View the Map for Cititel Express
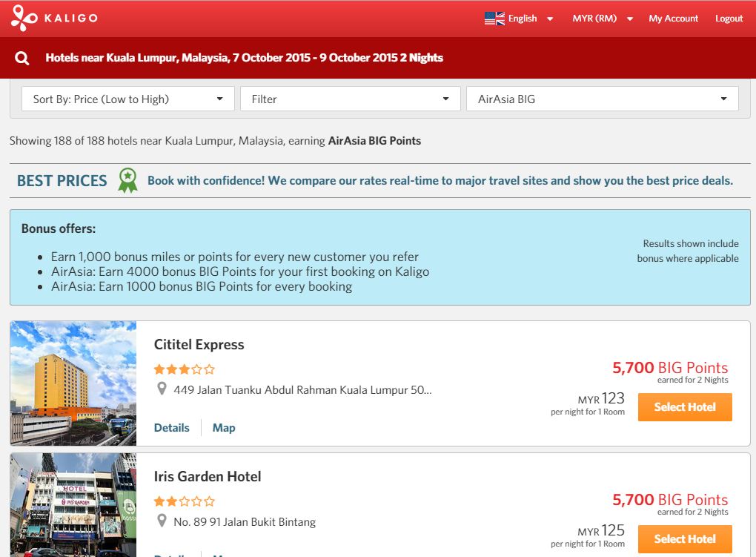 (x=224, y=427)
